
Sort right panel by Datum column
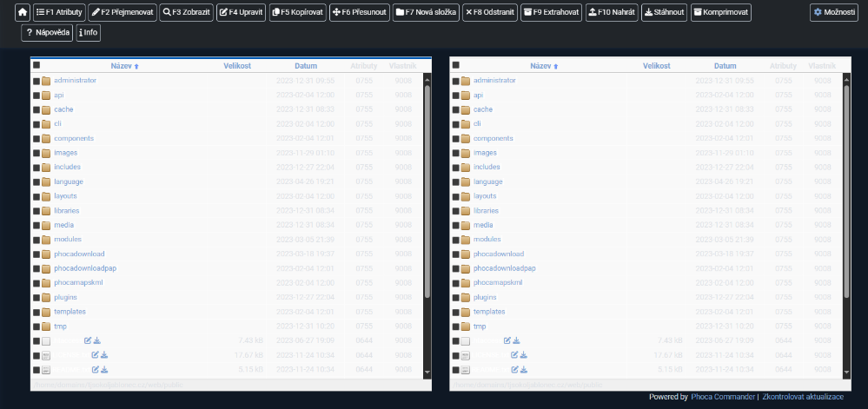(x=725, y=66)
